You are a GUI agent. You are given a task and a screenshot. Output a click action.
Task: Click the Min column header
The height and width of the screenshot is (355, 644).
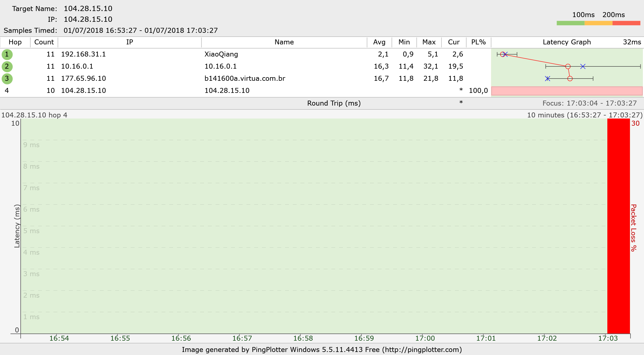click(x=404, y=42)
